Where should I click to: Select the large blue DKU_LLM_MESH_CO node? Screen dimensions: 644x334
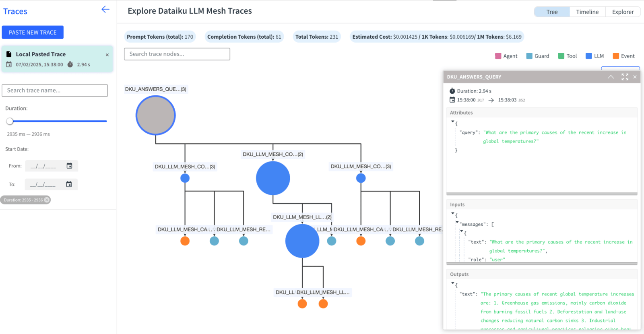273,178
